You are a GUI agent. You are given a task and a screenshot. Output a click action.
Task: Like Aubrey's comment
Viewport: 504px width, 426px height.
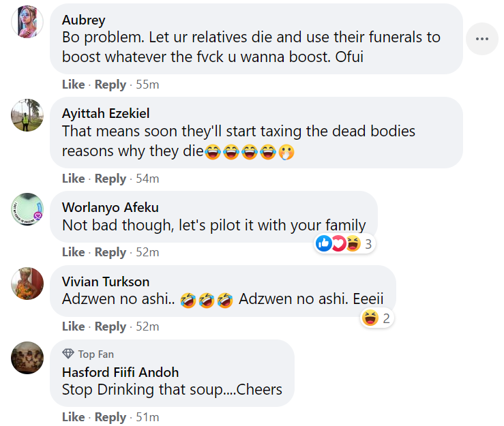coord(73,85)
